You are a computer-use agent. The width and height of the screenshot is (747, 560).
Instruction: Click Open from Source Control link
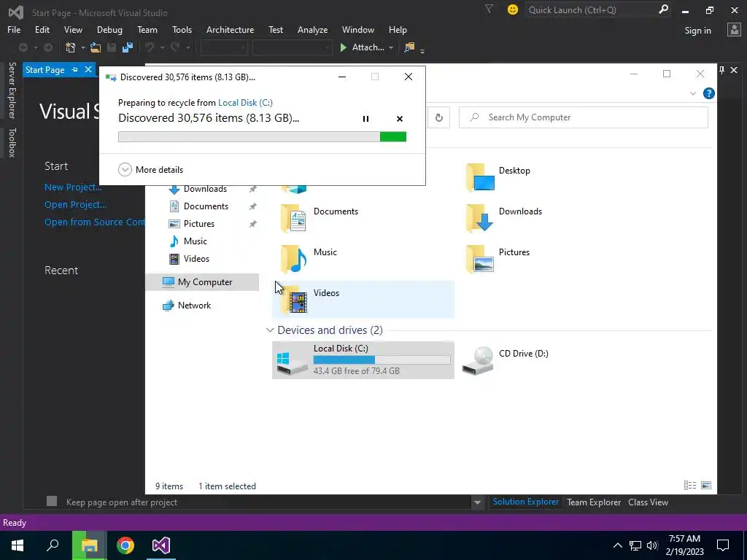[x=94, y=222]
